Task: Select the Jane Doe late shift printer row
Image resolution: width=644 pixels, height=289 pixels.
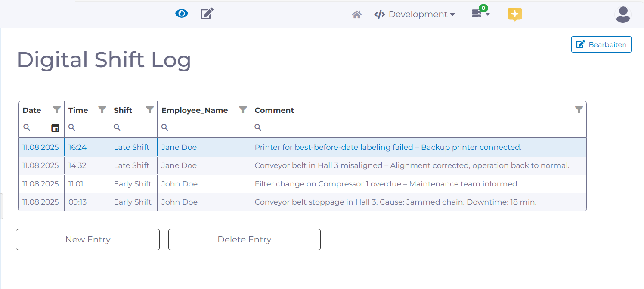Action: pyautogui.click(x=301, y=147)
